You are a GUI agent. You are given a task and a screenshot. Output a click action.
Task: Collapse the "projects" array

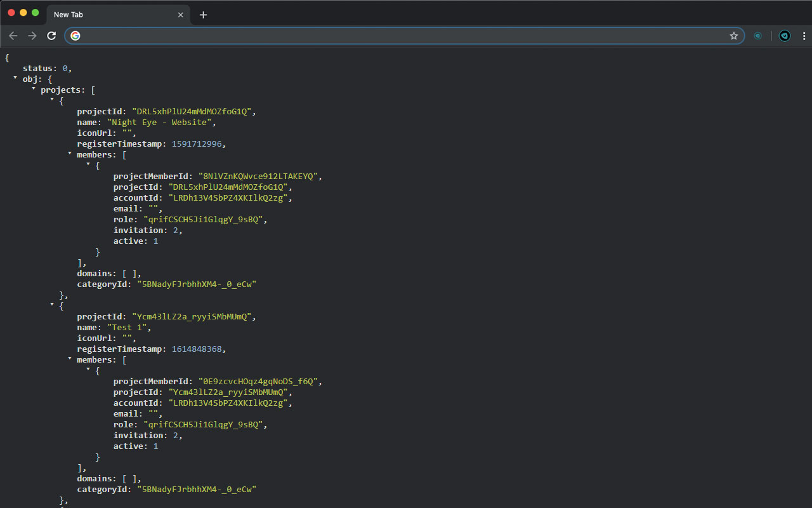click(33, 89)
